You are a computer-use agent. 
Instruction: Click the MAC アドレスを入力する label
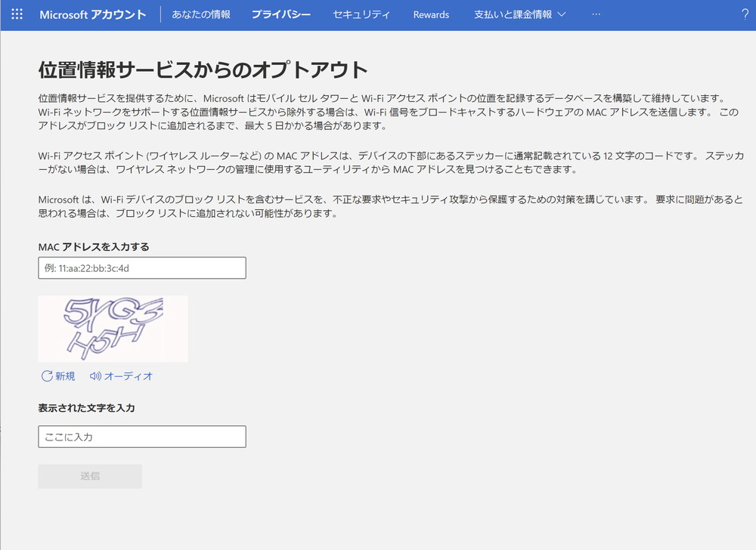(94, 246)
